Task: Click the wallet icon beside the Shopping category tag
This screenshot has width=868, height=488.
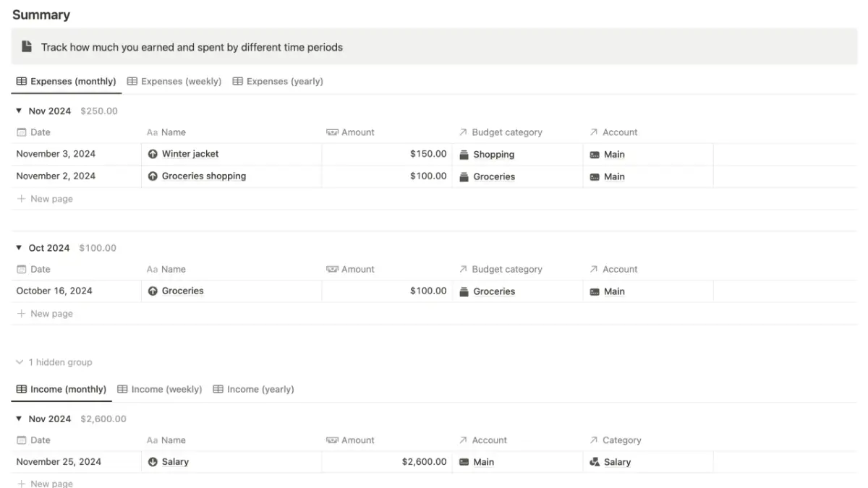Action: (x=464, y=154)
